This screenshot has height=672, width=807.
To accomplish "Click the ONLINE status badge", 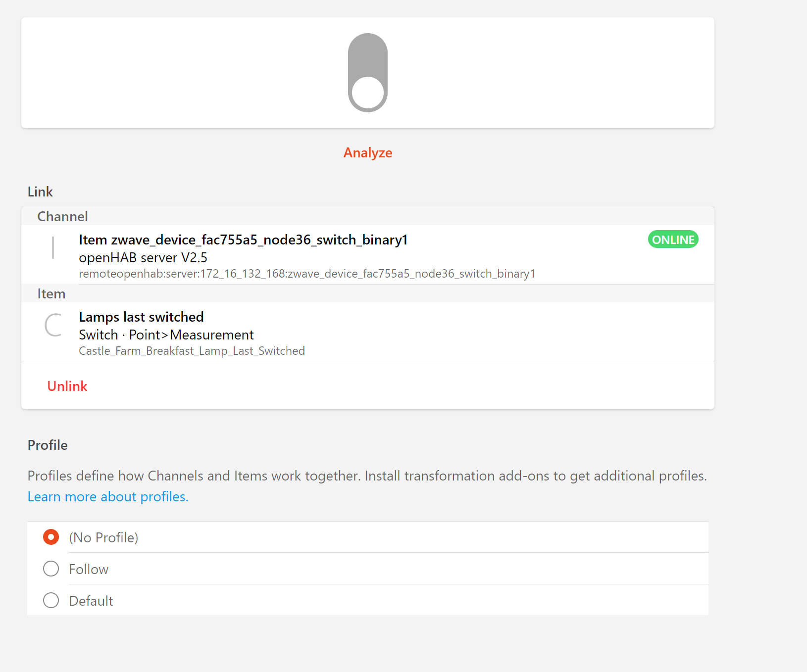I will coord(673,239).
